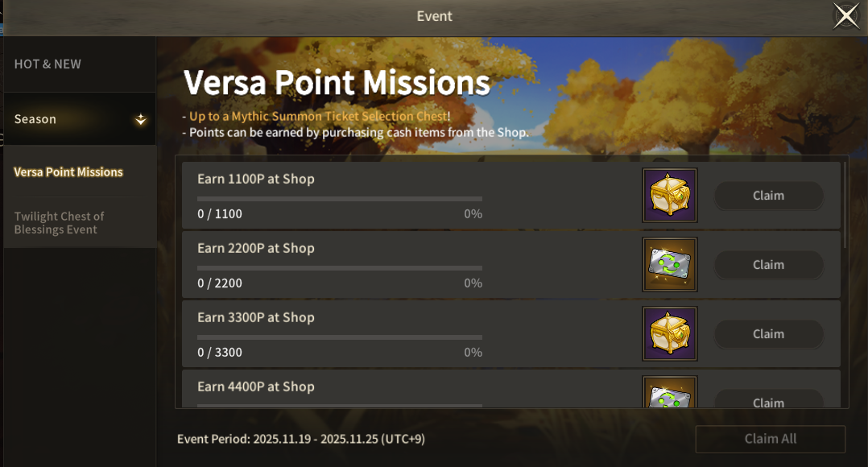The image size is (868, 467).
Task: Open Twilight Chest of Blessings Event
Action: click(x=60, y=223)
